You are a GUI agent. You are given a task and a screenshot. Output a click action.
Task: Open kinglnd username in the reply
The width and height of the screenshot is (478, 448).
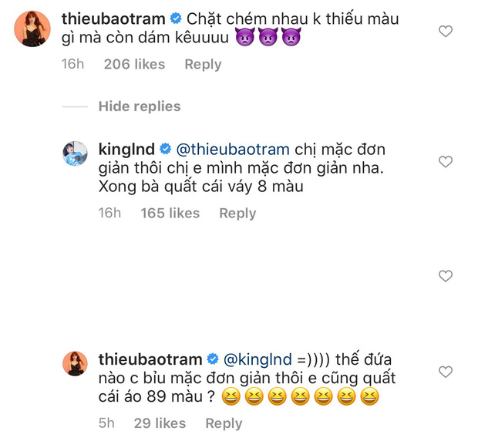point(126,149)
